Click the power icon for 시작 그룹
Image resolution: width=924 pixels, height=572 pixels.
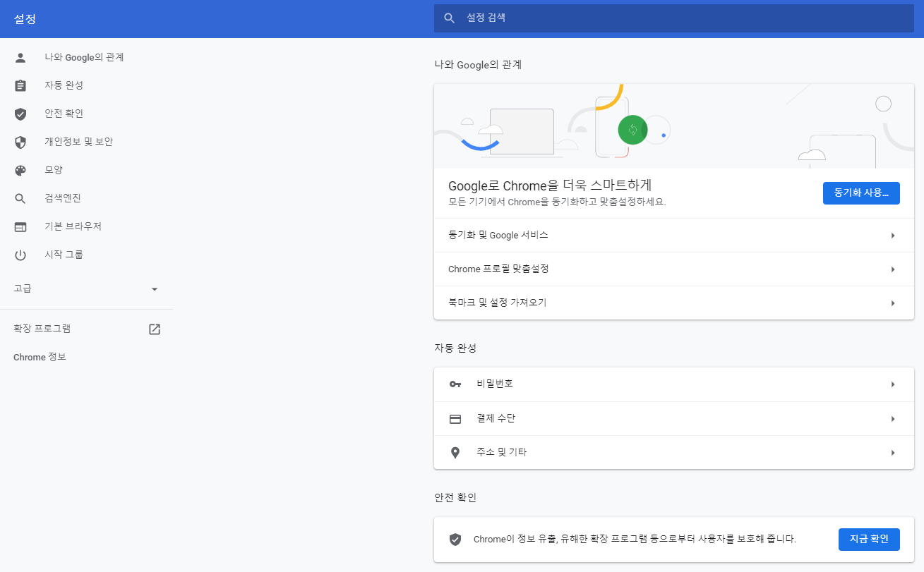coord(20,255)
